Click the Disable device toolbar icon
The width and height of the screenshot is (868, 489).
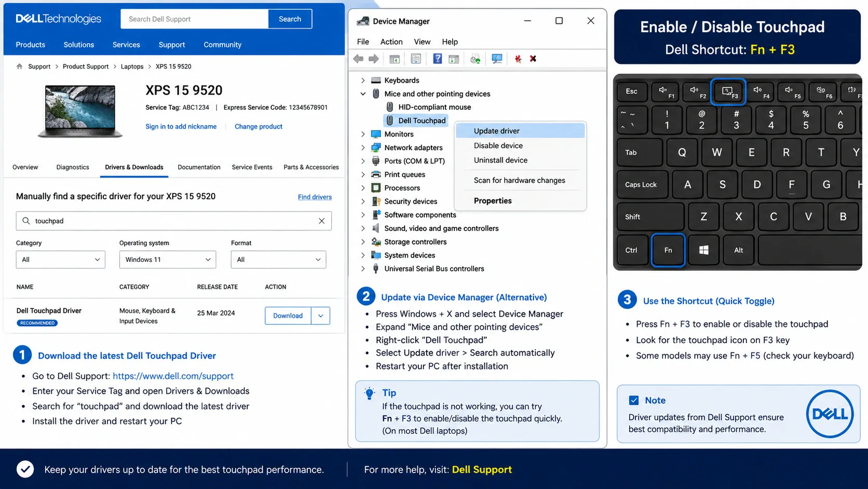518,59
